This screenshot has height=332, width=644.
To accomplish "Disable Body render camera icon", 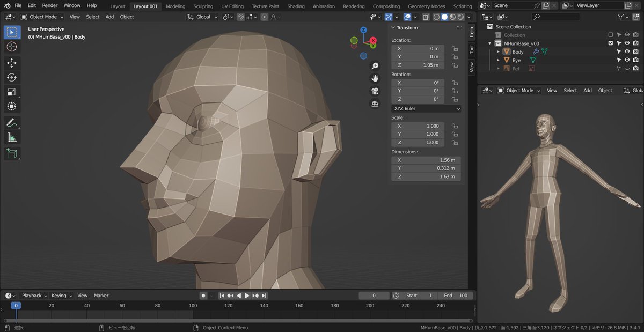I will (x=635, y=52).
